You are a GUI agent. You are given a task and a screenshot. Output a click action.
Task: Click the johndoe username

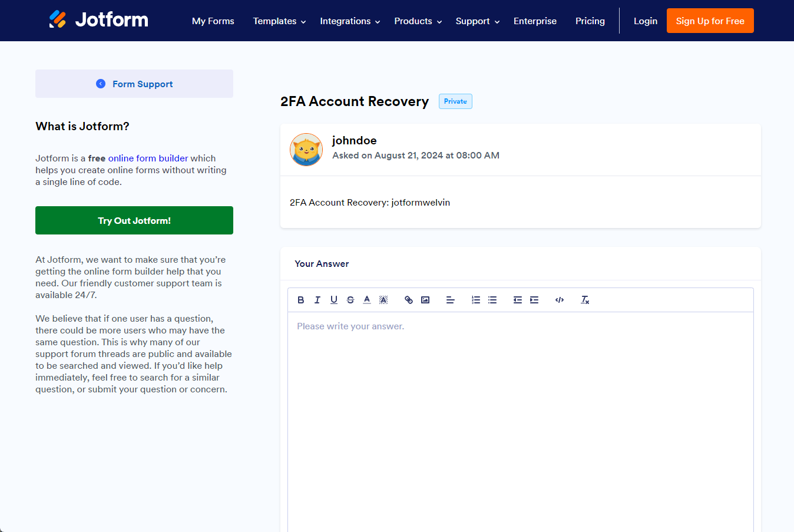coord(355,140)
